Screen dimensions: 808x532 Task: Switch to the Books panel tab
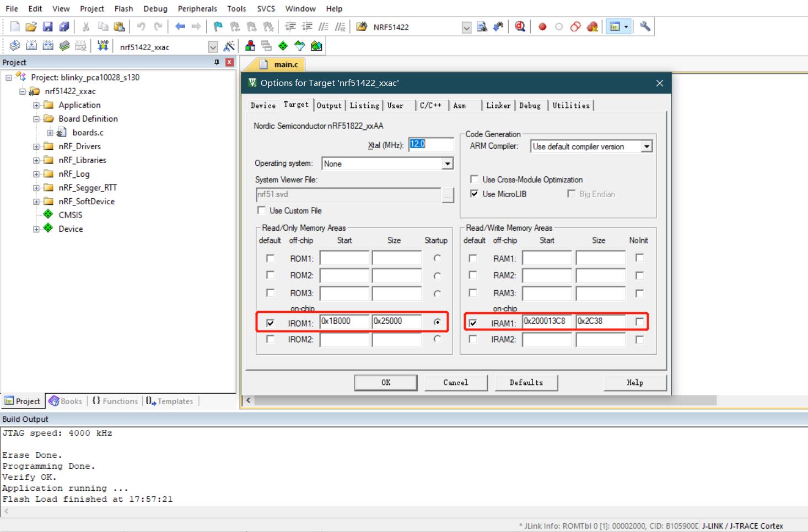(65, 401)
